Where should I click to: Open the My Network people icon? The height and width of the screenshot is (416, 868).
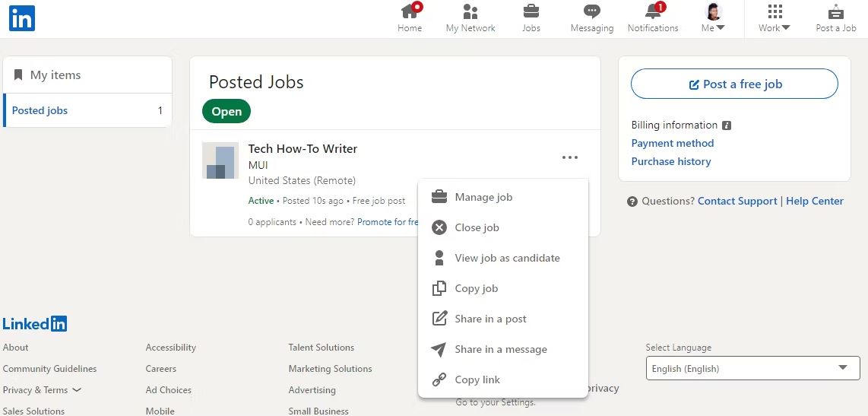click(x=470, y=11)
